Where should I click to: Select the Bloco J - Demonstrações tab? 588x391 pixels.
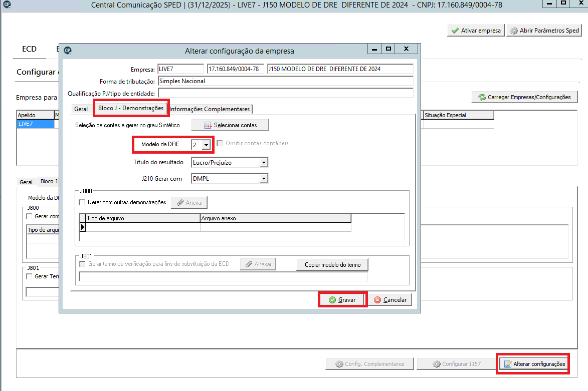pyautogui.click(x=131, y=108)
